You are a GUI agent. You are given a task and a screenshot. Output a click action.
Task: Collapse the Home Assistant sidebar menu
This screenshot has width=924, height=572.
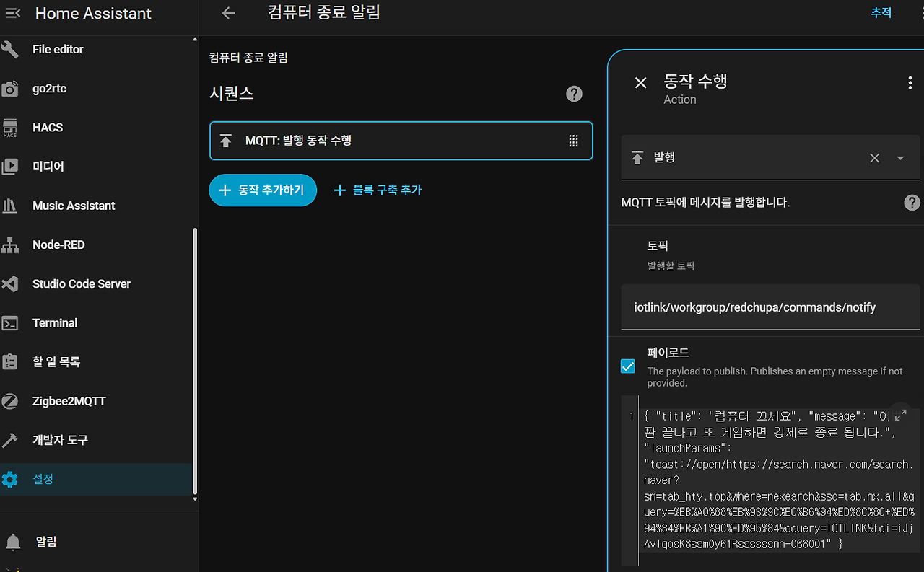point(13,13)
